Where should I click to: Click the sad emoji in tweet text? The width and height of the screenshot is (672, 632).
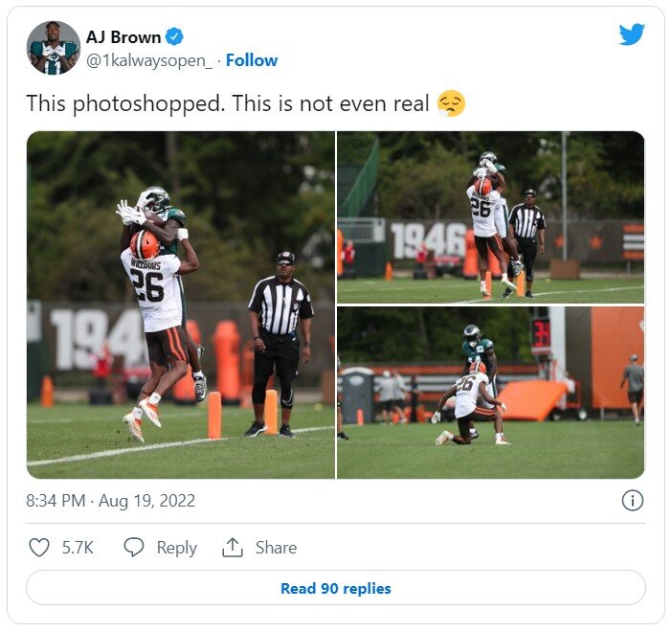(451, 103)
